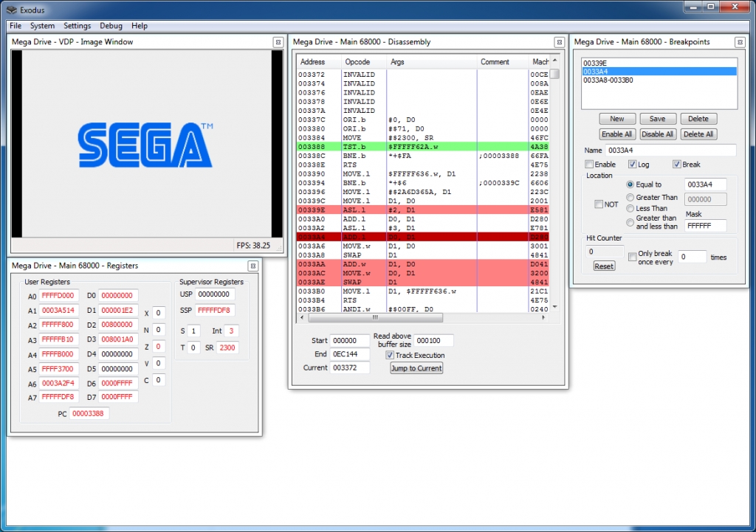Select the ASL.l row at 00339E

[423, 210]
